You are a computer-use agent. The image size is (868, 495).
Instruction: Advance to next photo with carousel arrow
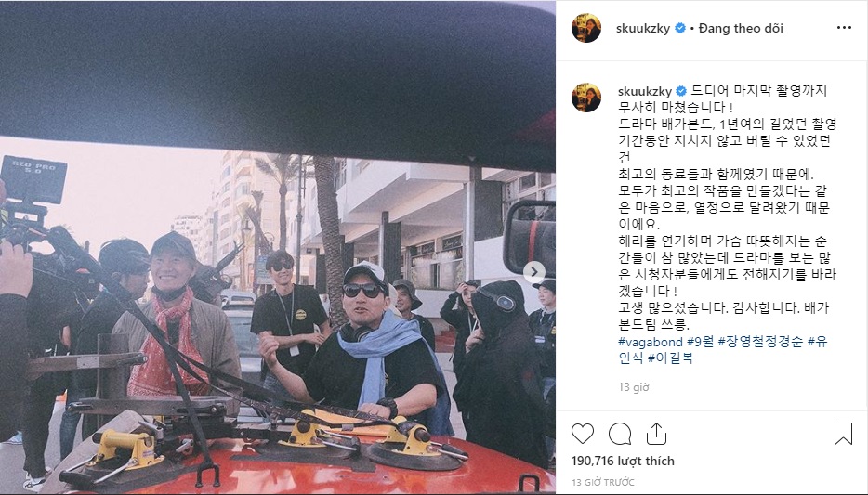pos(534,271)
